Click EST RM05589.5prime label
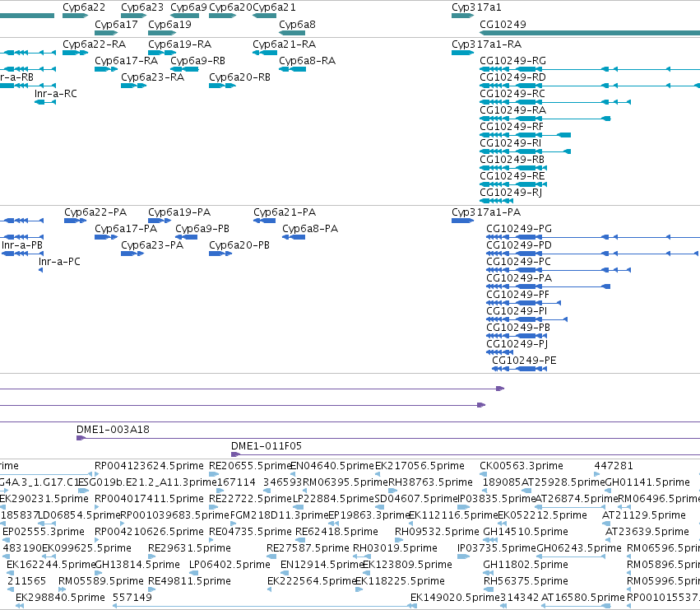Viewport: 700px width, 610px height. (101, 581)
